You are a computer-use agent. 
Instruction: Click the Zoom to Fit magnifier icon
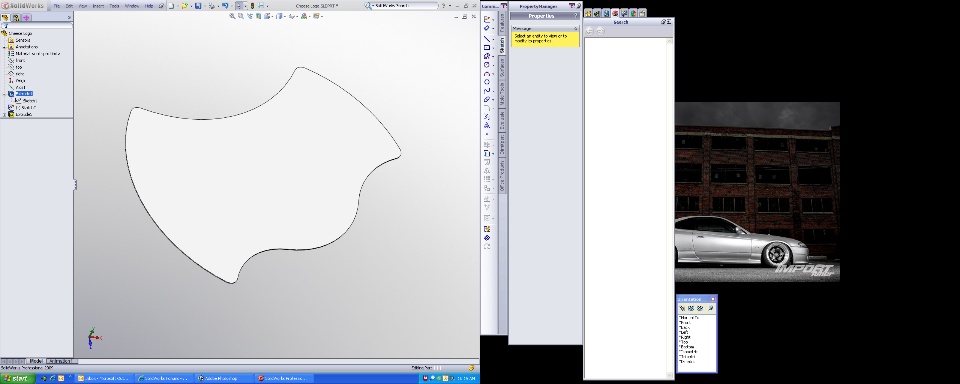pyautogui.click(x=232, y=16)
